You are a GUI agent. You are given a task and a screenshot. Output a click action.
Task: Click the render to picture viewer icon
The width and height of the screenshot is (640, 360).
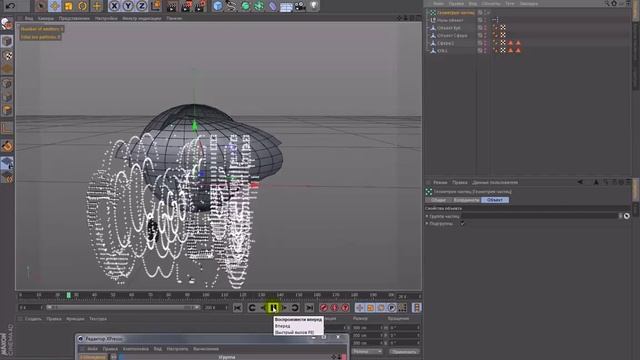point(187,6)
